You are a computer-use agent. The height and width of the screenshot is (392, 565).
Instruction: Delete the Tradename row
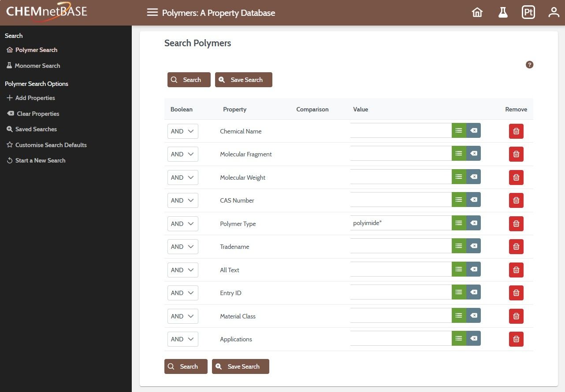(516, 247)
